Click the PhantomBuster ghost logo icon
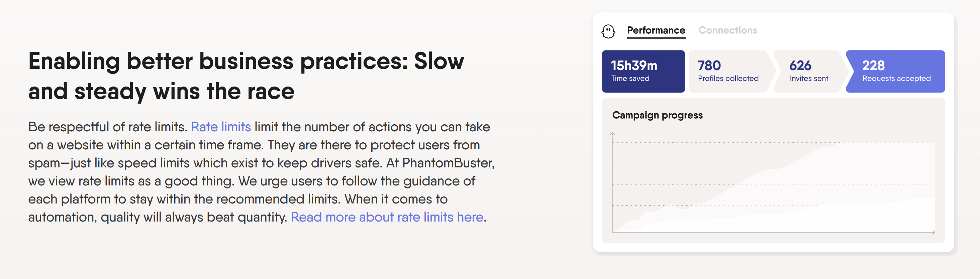 [608, 31]
